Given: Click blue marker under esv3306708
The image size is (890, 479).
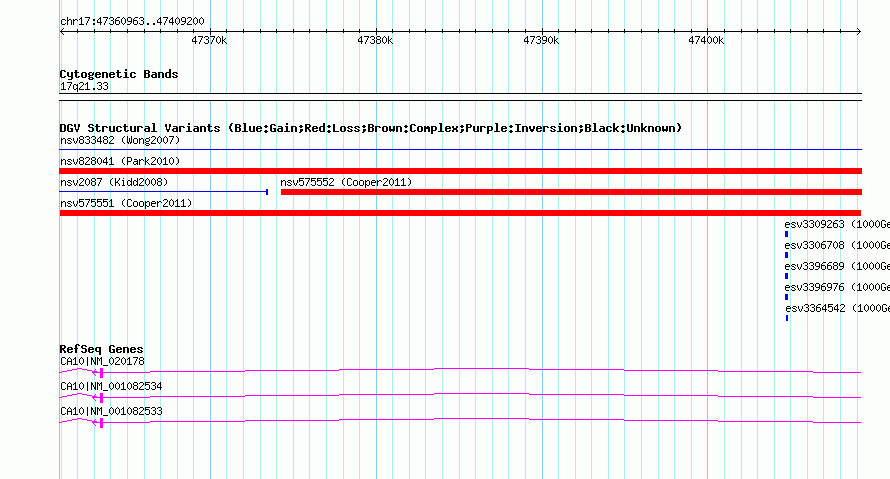Looking at the screenshot, I should pyautogui.click(x=786, y=255).
